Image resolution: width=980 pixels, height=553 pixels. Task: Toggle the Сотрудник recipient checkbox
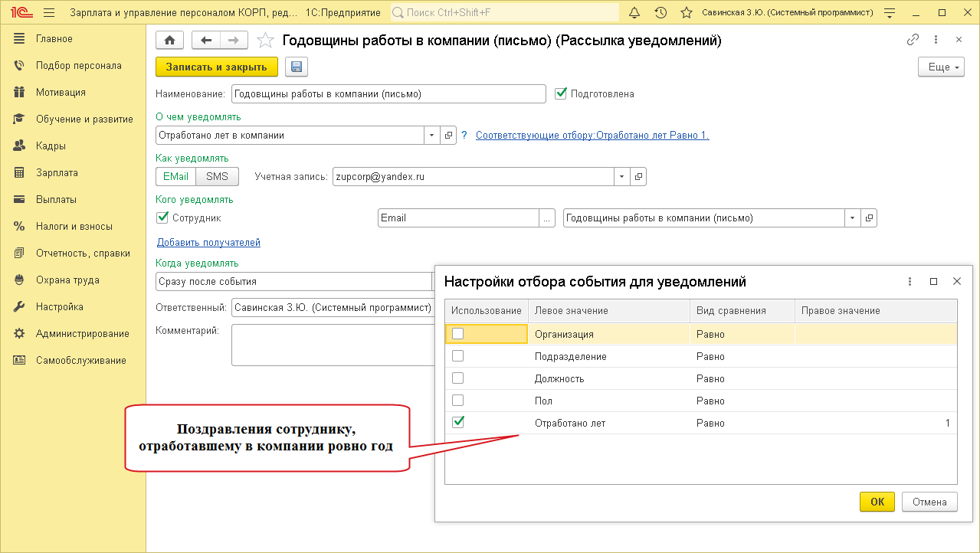click(x=162, y=218)
